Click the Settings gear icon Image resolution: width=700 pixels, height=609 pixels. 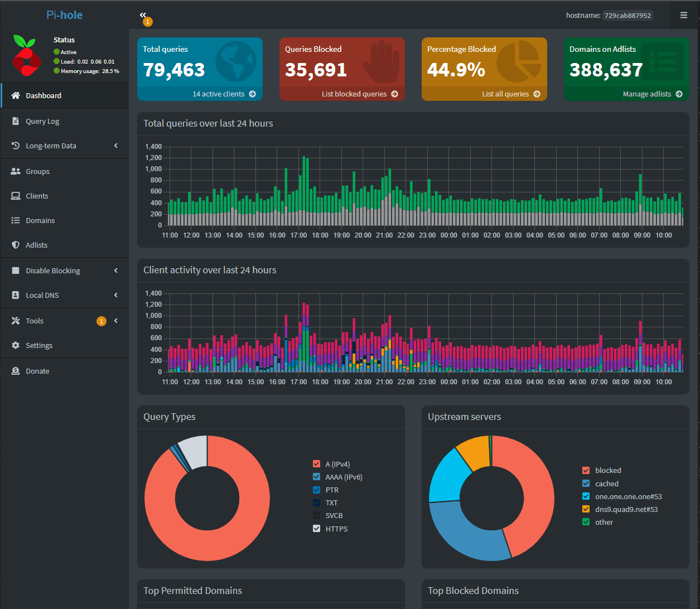point(16,345)
